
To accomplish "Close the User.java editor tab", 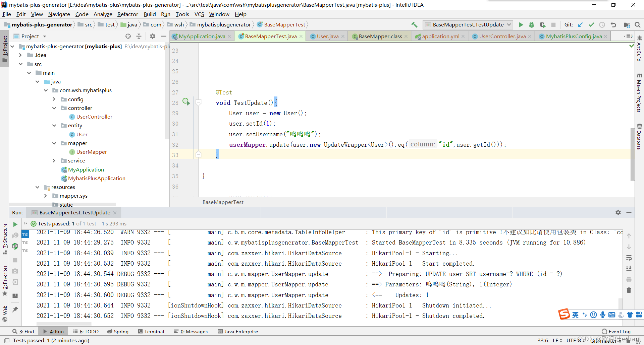I will pyautogui.click(x=343, y=36).
